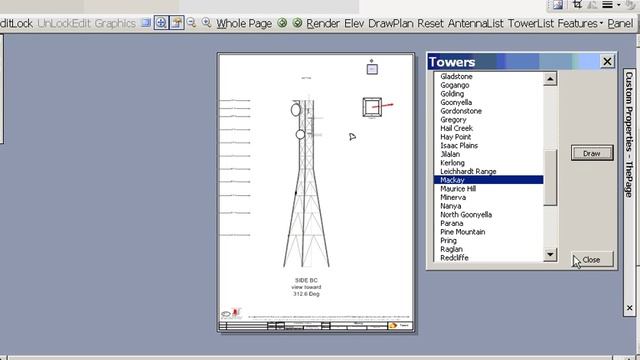
Task: Select Gogango in the tower list
Action: [x=454, y=85]
